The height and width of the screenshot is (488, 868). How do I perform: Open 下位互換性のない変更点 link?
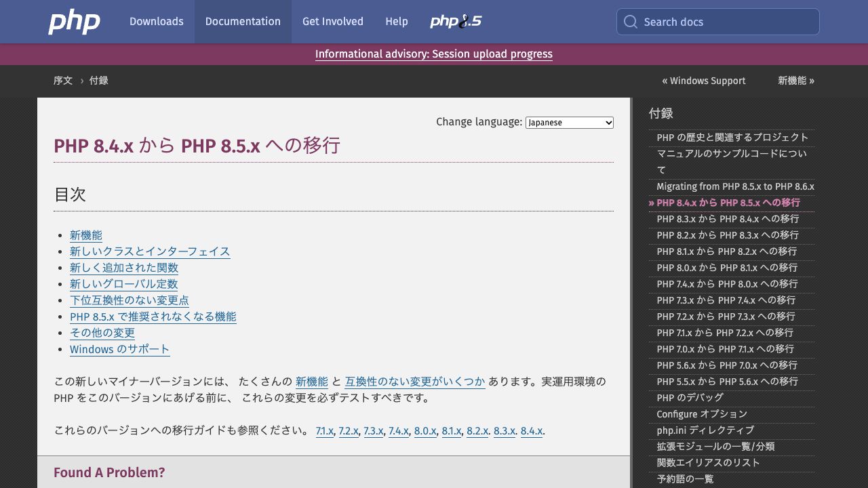coord(130,300)
